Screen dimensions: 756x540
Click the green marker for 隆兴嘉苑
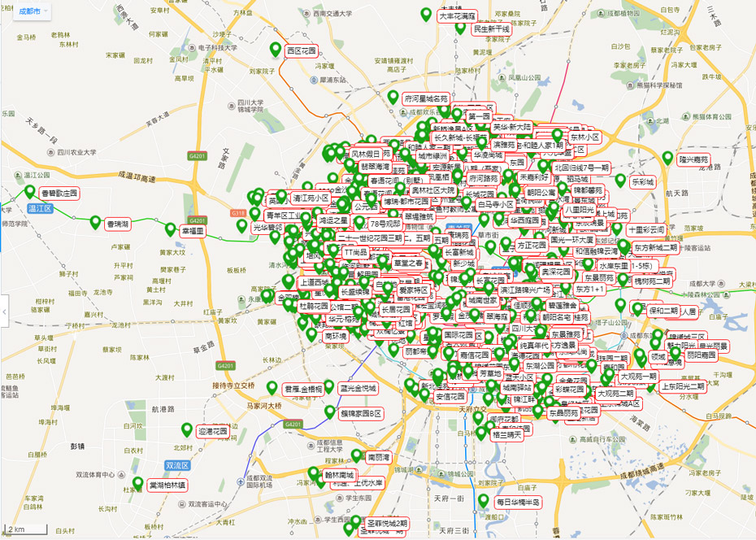668,159
